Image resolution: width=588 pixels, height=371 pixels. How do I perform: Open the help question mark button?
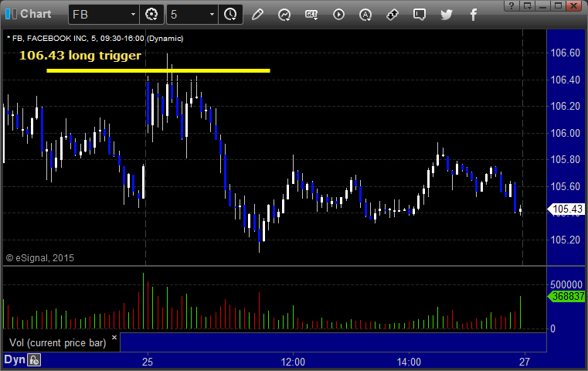[512, 5]
